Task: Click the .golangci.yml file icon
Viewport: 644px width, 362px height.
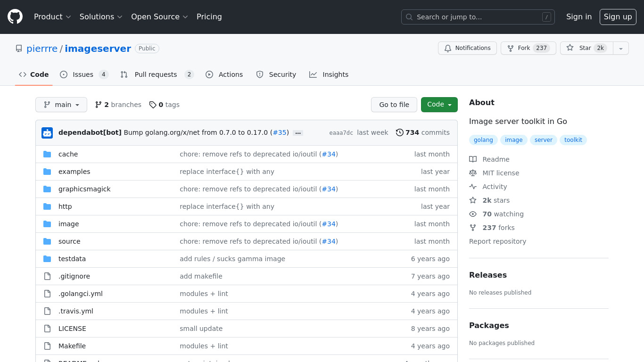Action: 47,294
